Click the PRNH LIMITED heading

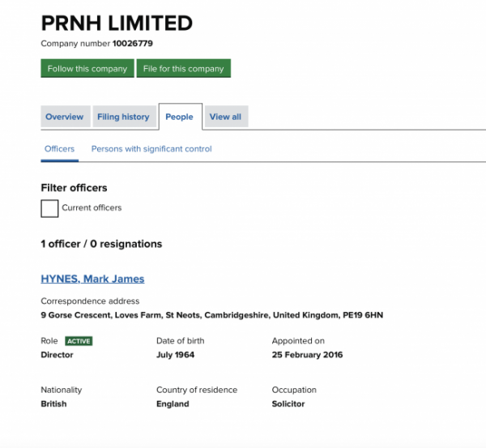pos(117,23)
